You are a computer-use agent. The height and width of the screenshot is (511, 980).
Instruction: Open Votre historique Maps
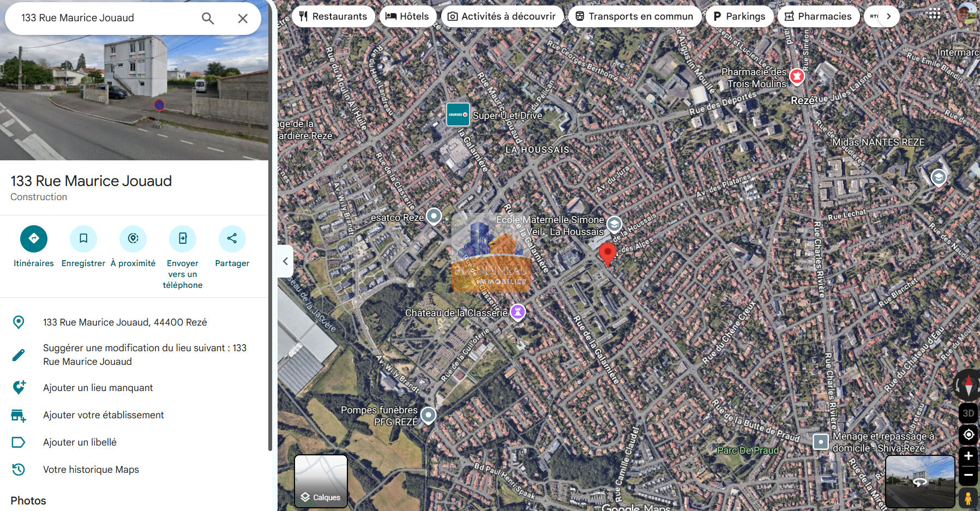pyautogui.click(x=91, y=470)
